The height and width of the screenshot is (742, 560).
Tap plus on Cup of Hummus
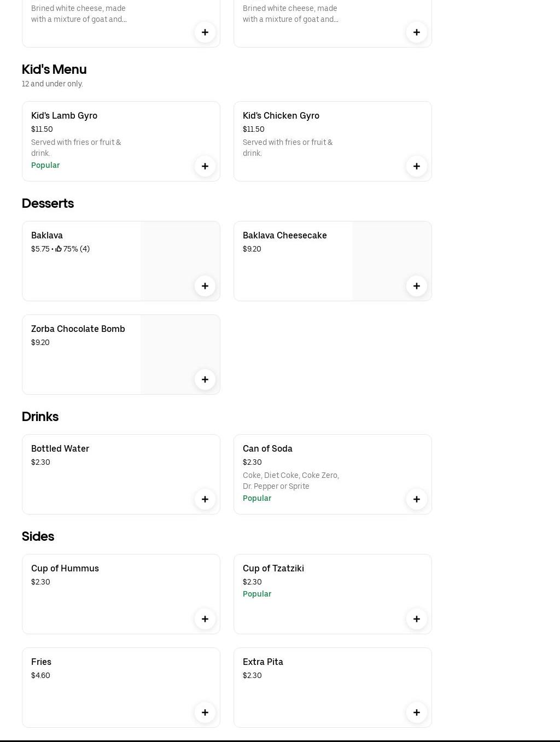pyautogui.click(x=205, y=619)
